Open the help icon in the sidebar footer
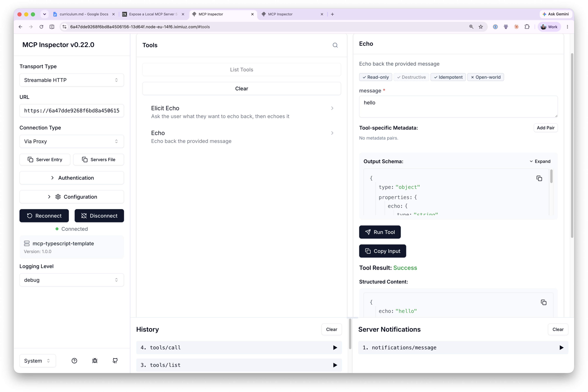The height and width of the screenshot is (392, 588). [x=74, y=361]
